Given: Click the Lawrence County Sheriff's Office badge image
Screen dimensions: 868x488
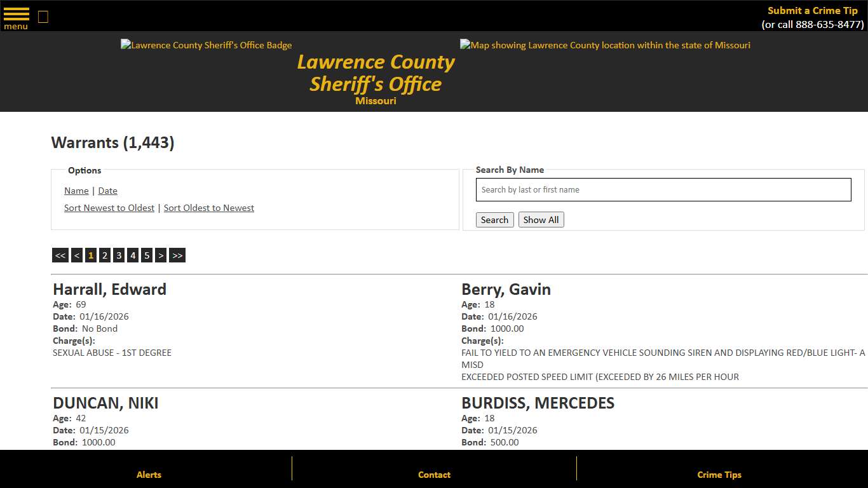Looking at the screenshot, I should pos(206,45).
